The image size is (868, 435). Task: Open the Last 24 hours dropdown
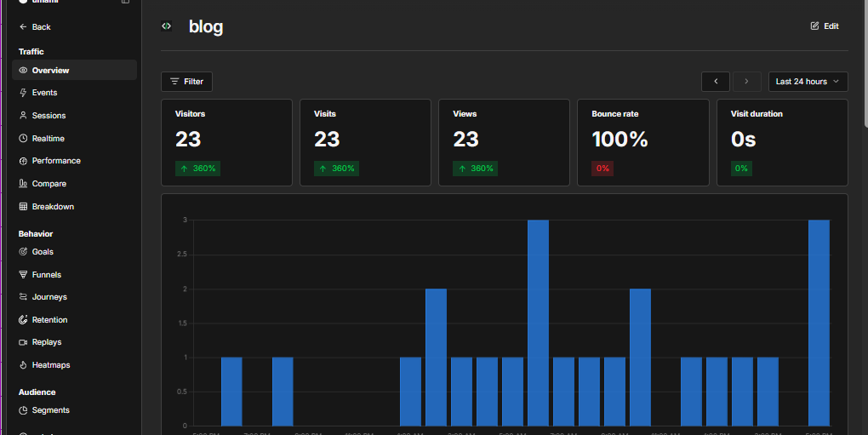[808, 82]
